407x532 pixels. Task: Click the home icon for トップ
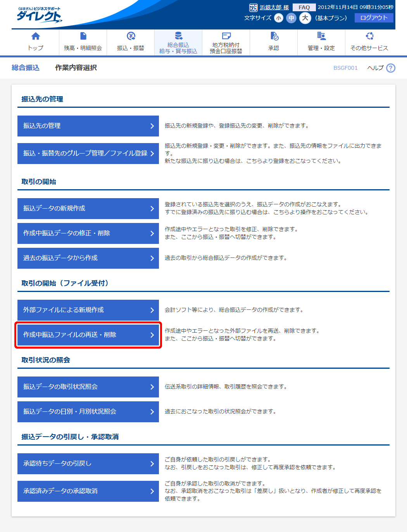pyautogui.click(x=36, y=36)
